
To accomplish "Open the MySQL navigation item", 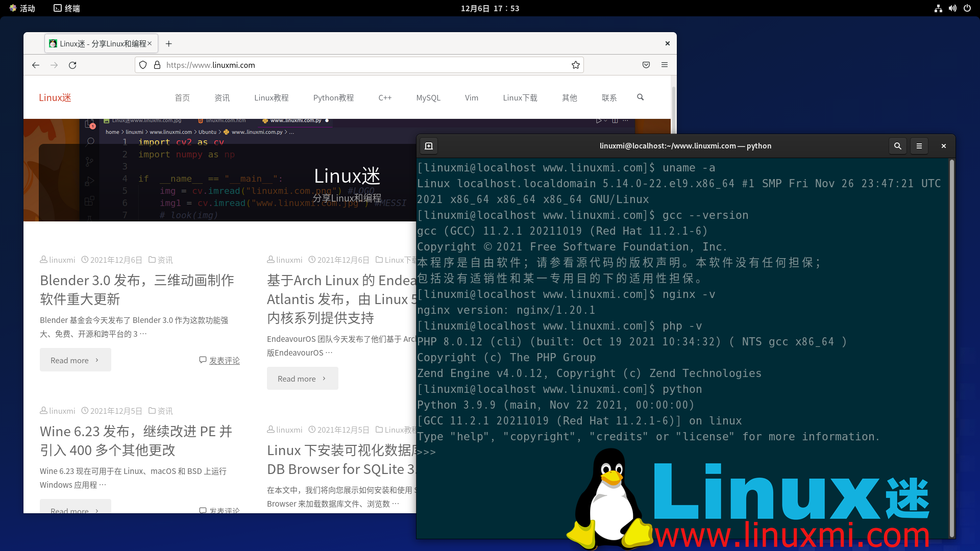I will coord(428,97).
